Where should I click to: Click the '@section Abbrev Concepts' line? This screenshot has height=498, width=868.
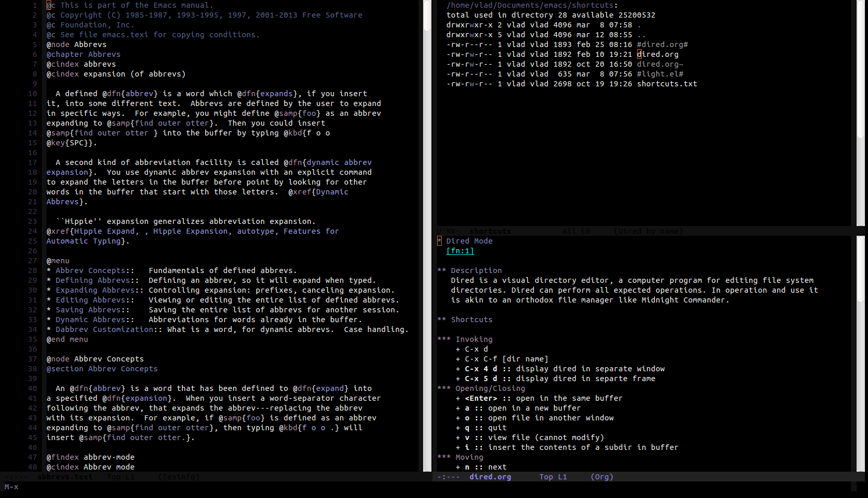point(102,369)
